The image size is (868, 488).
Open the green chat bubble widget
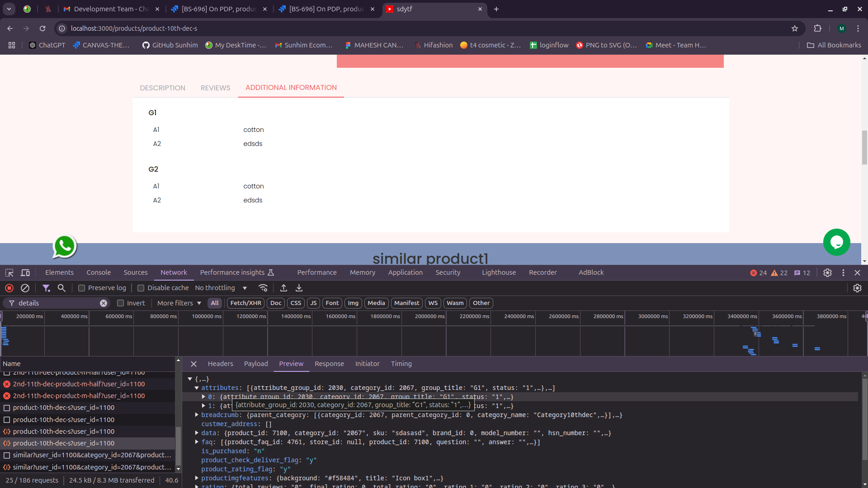(x=837, y=242)
